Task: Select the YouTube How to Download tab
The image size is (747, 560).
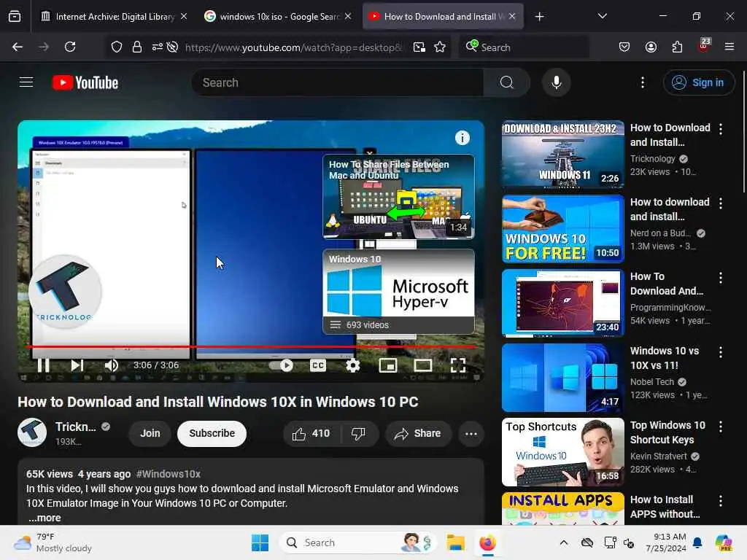Action: (x=443, y=17)
